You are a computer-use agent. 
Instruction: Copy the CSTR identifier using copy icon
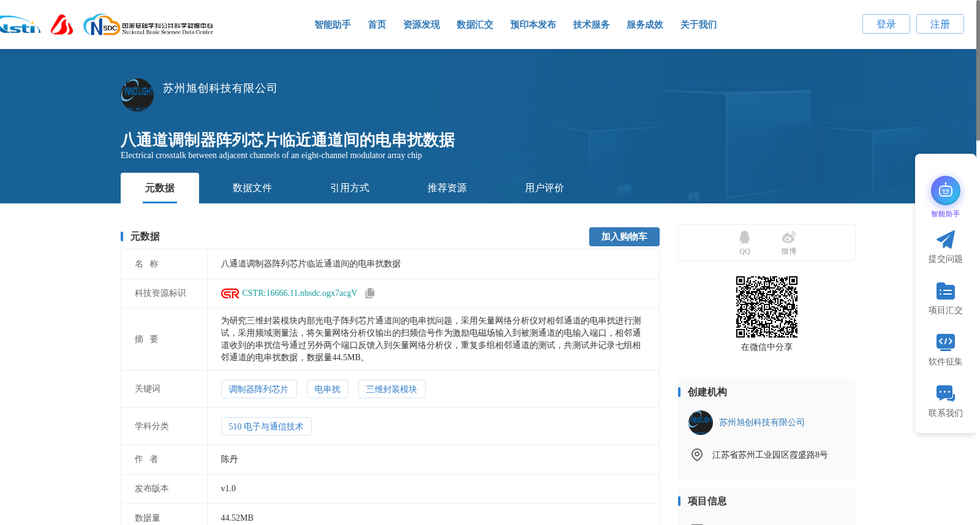(x=370, y=293)
